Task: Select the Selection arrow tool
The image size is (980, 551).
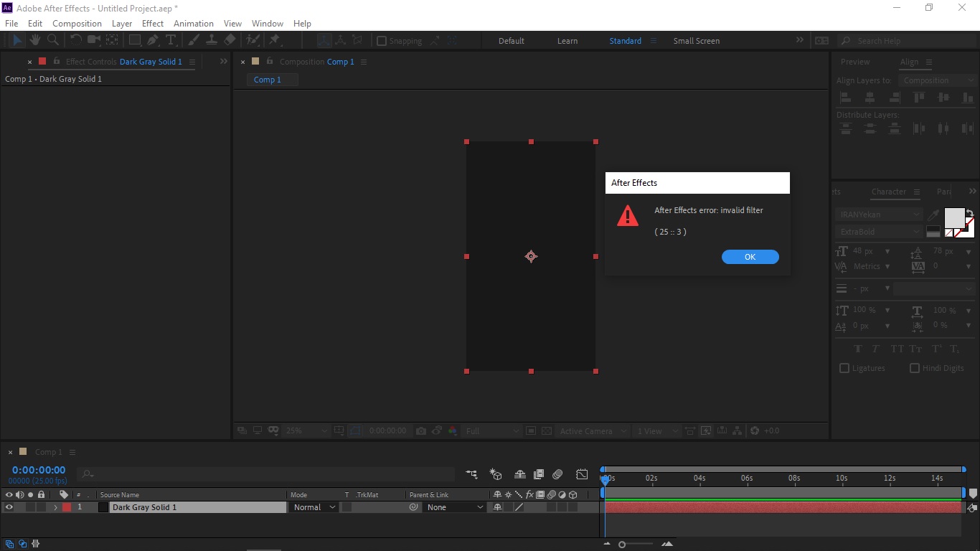Action: point(17,40)
